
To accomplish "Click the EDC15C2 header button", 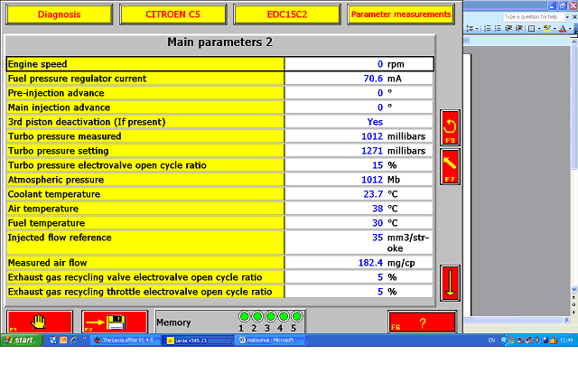I will pos(287,14).
